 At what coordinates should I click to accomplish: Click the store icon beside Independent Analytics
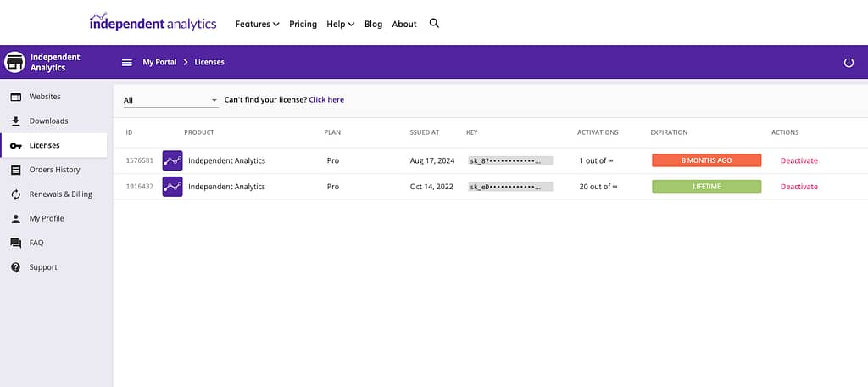14,63
